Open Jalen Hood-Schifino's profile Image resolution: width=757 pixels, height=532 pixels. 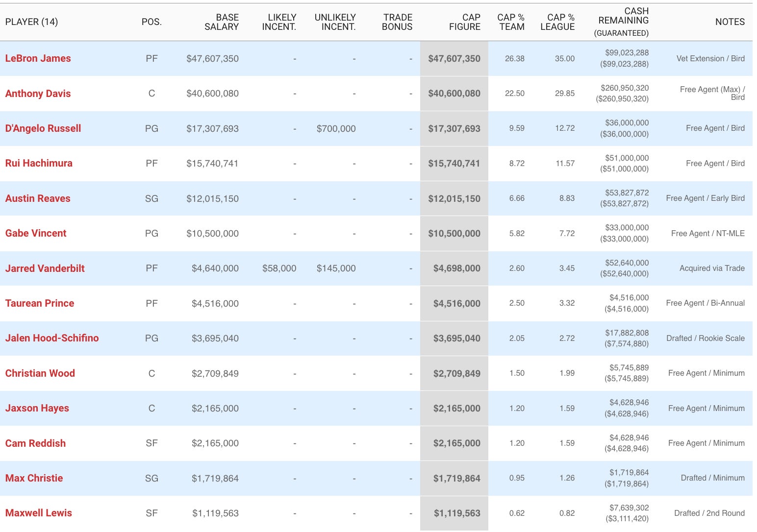click(x=52, y=338)
